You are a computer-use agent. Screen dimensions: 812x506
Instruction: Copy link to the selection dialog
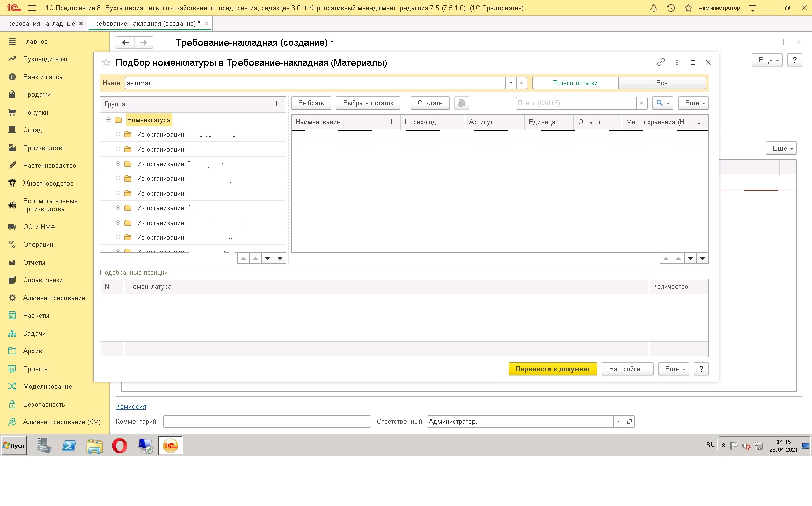(x=661, y=62)
